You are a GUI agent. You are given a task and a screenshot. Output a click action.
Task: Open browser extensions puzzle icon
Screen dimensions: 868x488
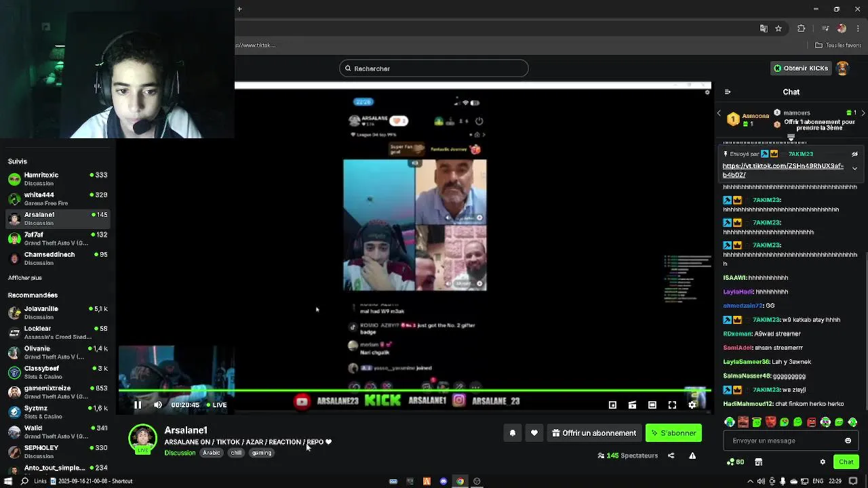point(801,28)
